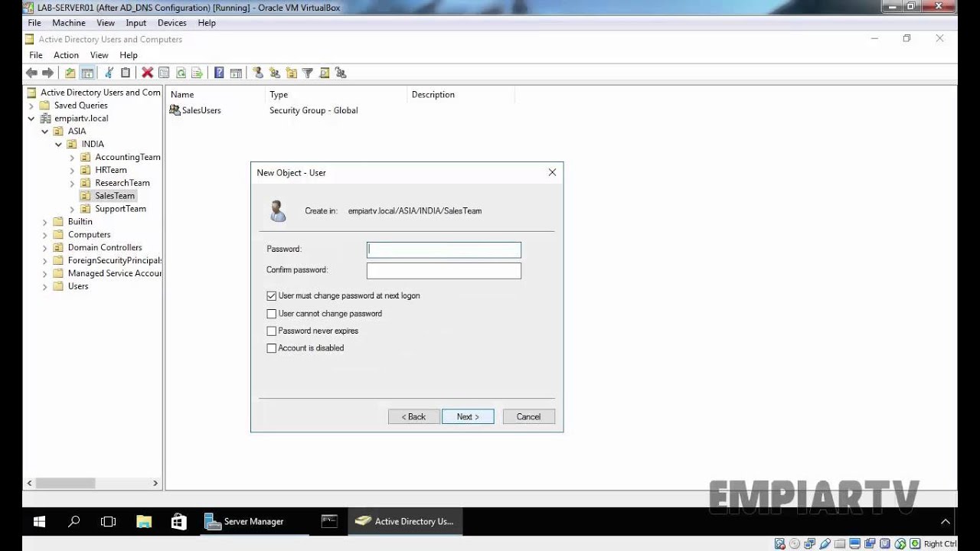Click the Properties toolbar icon
980x551 pixels.
coord(164,73)
